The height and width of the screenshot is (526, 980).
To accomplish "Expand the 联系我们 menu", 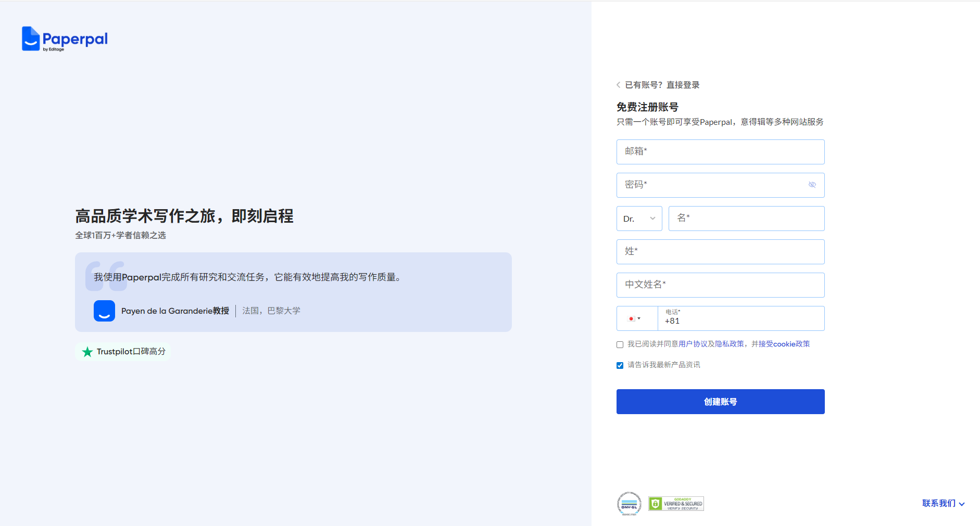I will tap(943, 503).
